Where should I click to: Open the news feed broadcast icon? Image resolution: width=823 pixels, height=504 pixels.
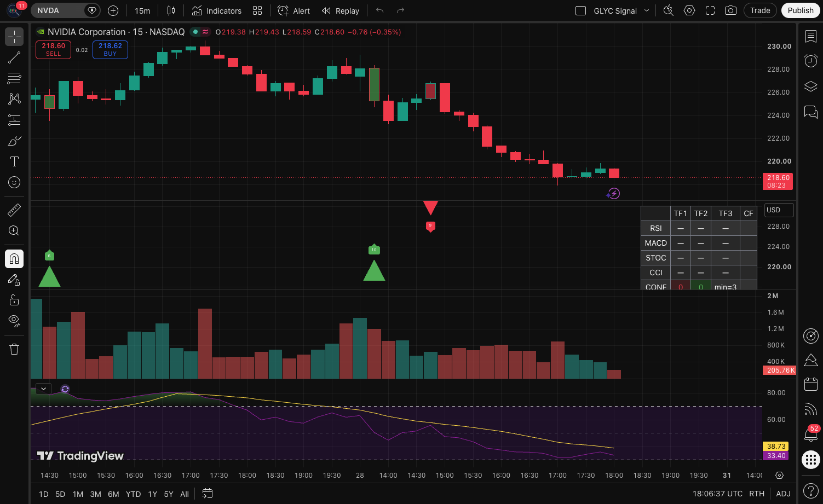(x=810, y=409)
